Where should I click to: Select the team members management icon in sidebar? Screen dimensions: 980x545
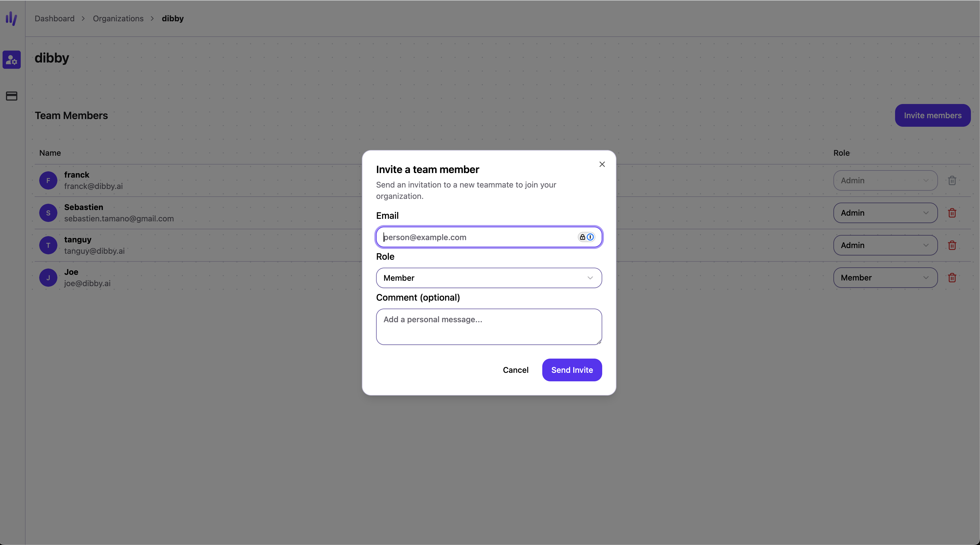11,60
